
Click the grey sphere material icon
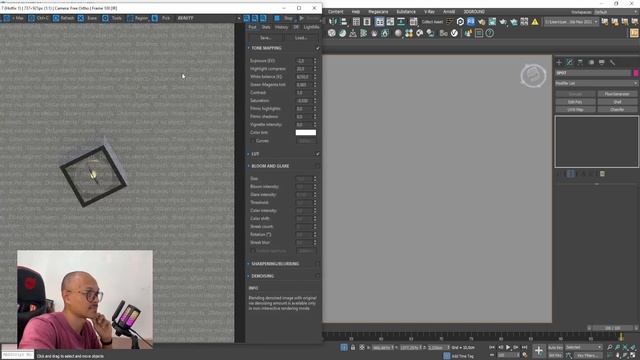point(398,33)
